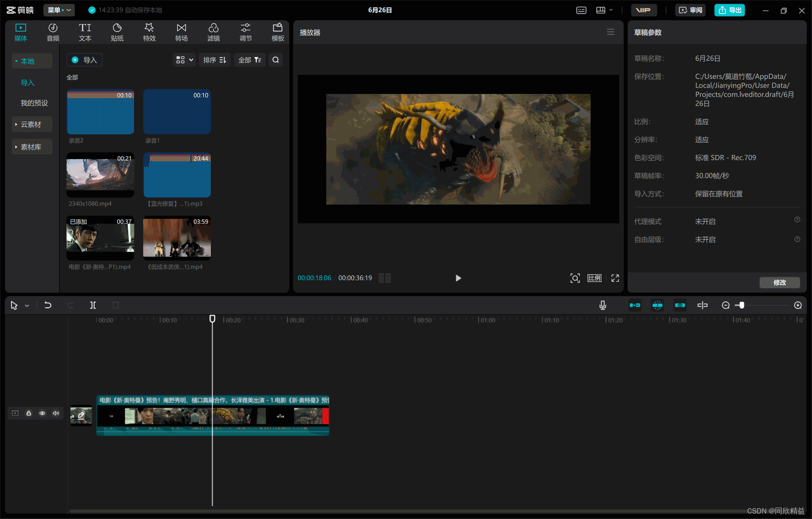Open the 模板 templates tab

pyautogui.click(x=278, y=32)
